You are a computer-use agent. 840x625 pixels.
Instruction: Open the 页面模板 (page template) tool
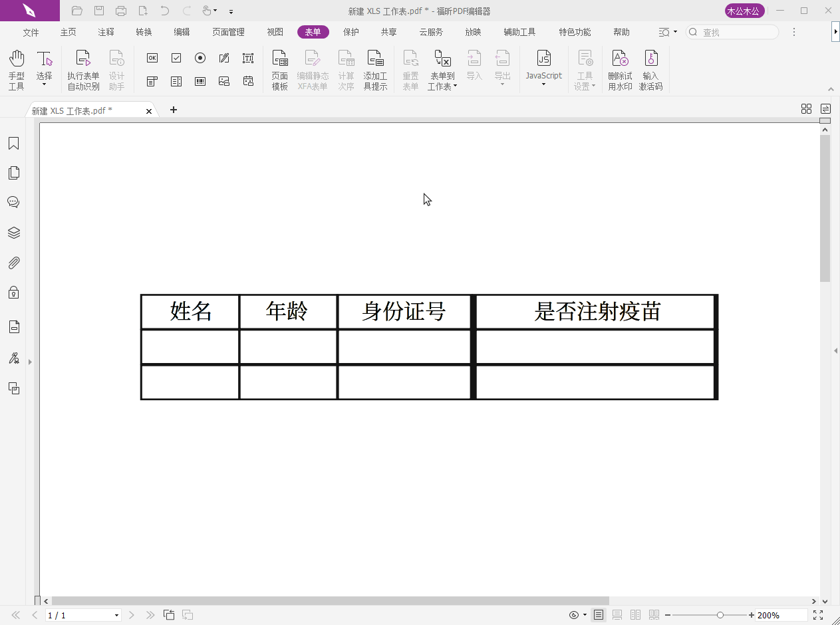point(279,68)
